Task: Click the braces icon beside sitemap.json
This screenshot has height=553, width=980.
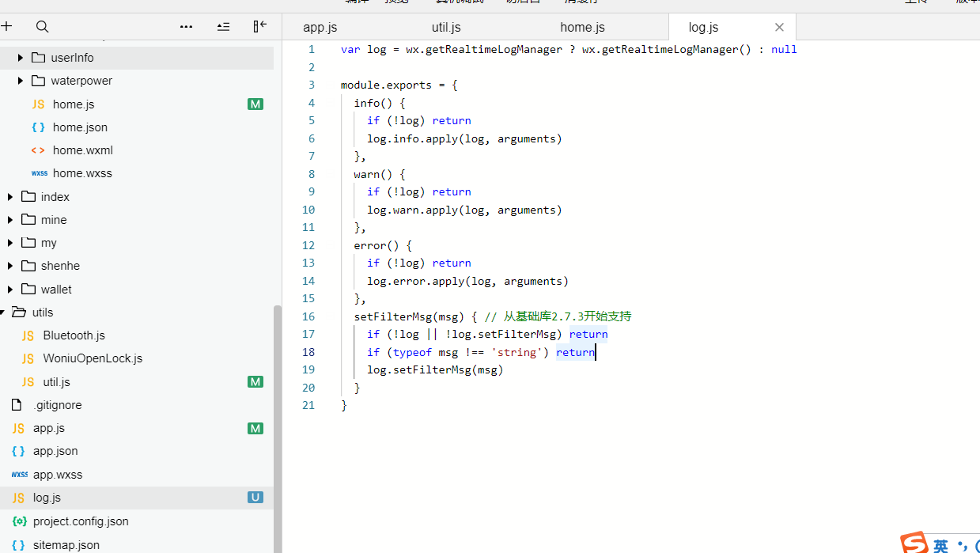Action: tap(18, 545)
